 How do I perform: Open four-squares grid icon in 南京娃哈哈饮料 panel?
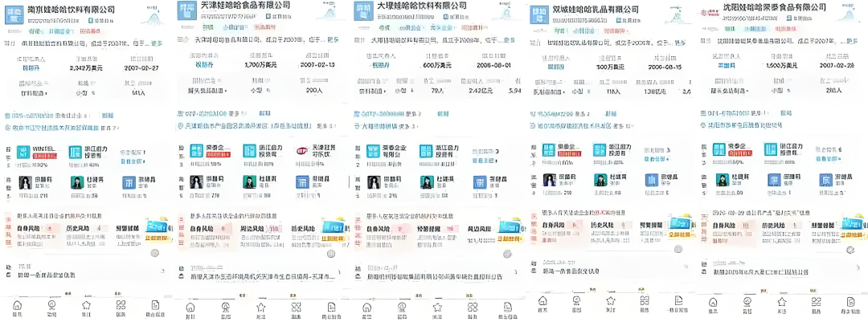coord(121,305)
